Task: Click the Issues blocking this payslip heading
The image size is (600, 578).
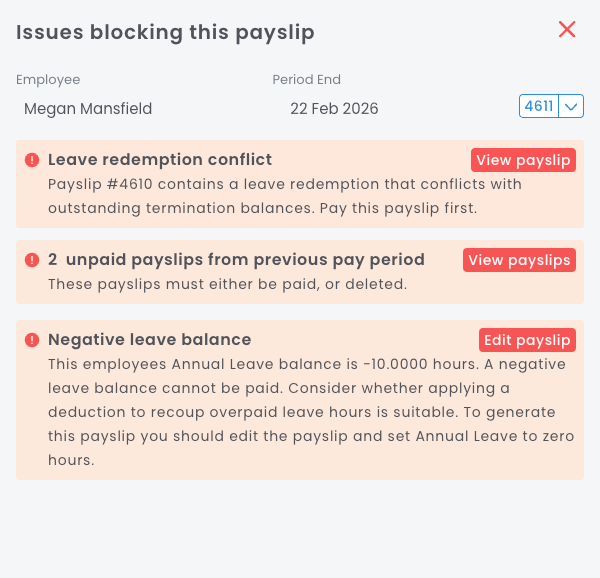Action: pos(165,33)
